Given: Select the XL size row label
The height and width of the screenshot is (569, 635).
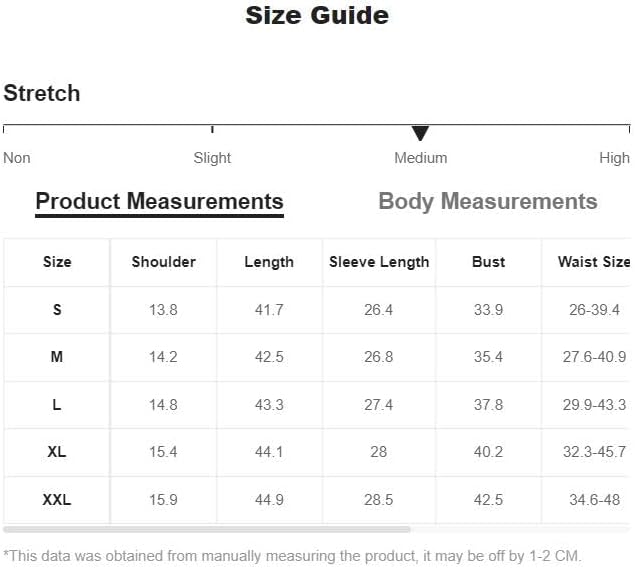Looking at the screenshot, I should (57, 452).
